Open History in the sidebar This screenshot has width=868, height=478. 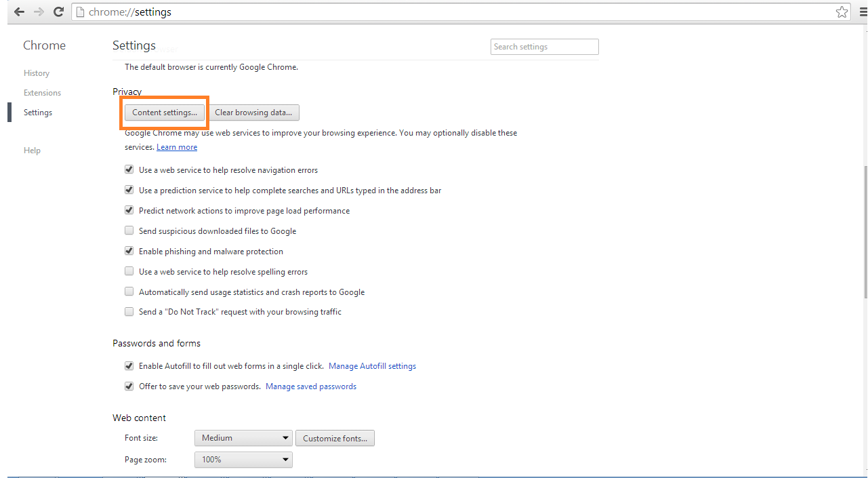click(x=37, y=73)
